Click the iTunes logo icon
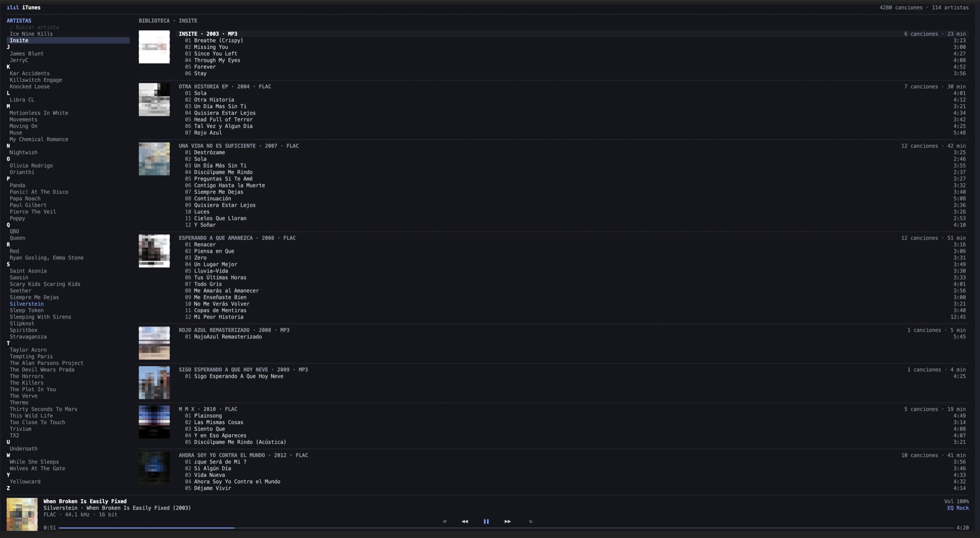Viewport: 980px width, 538px height. click(x=12, y=7)
